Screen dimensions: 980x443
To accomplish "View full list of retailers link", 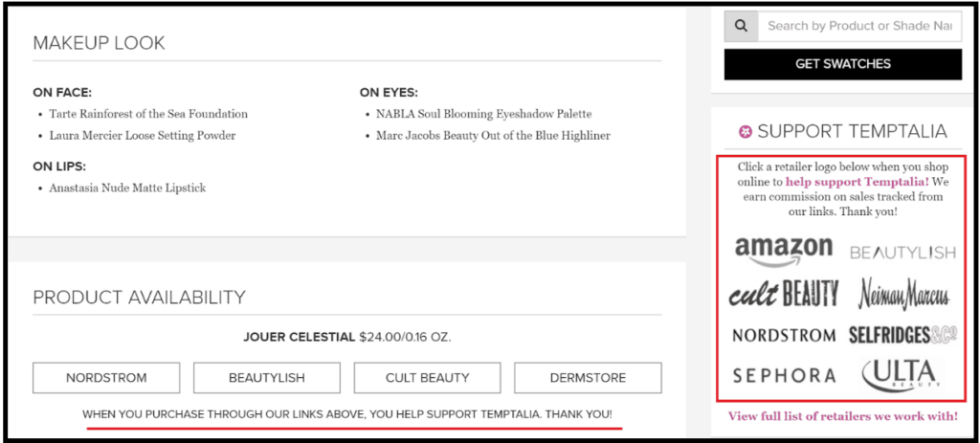I will (843, 416).
